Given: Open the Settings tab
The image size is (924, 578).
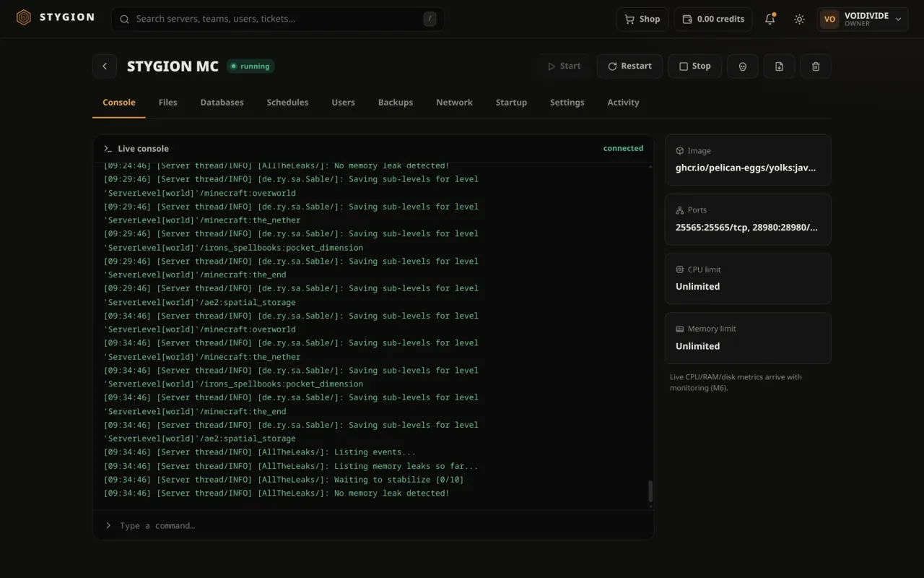Looking at the screenshot, I should click(x=567, y=103).
